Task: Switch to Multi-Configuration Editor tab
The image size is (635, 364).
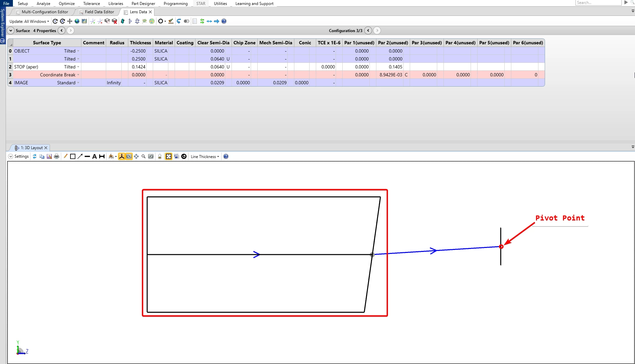Action: [45, 12]
